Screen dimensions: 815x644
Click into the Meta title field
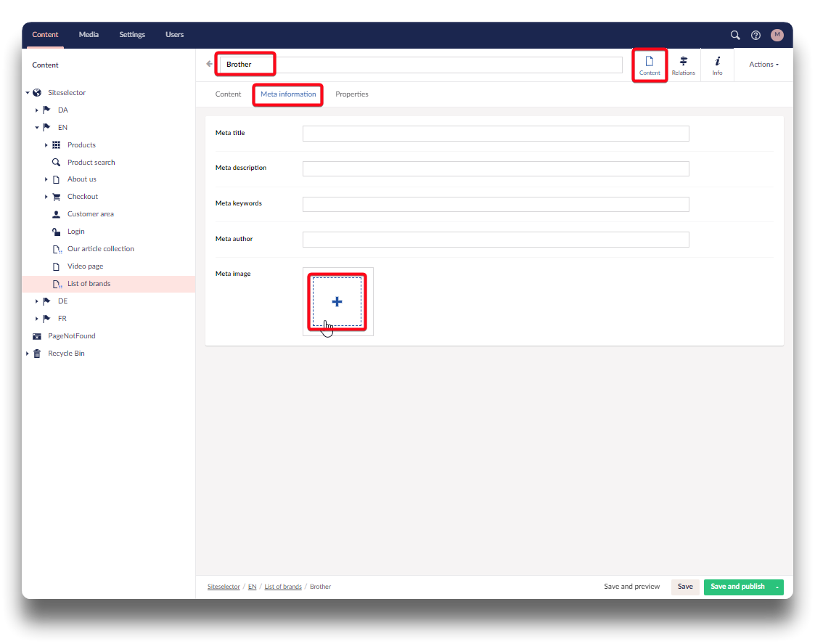(x=495, y=134)
